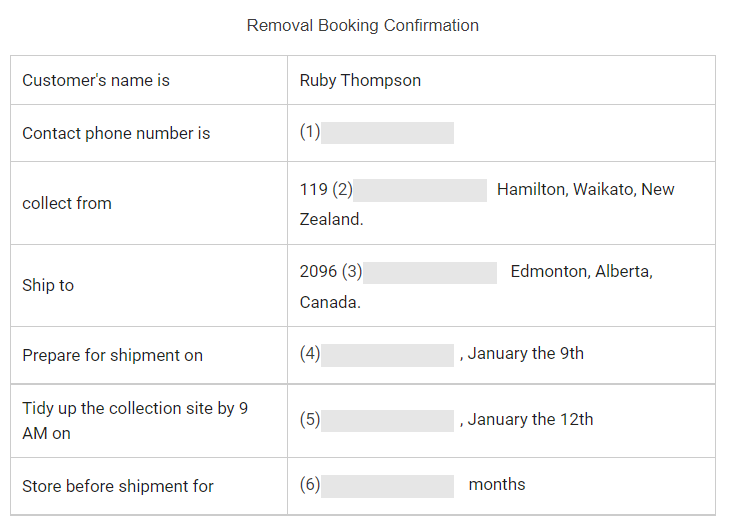Viewport: 731px width, 529px height.
Task: Click the "Customer's name is" label
Action: (x=96, y=81)
